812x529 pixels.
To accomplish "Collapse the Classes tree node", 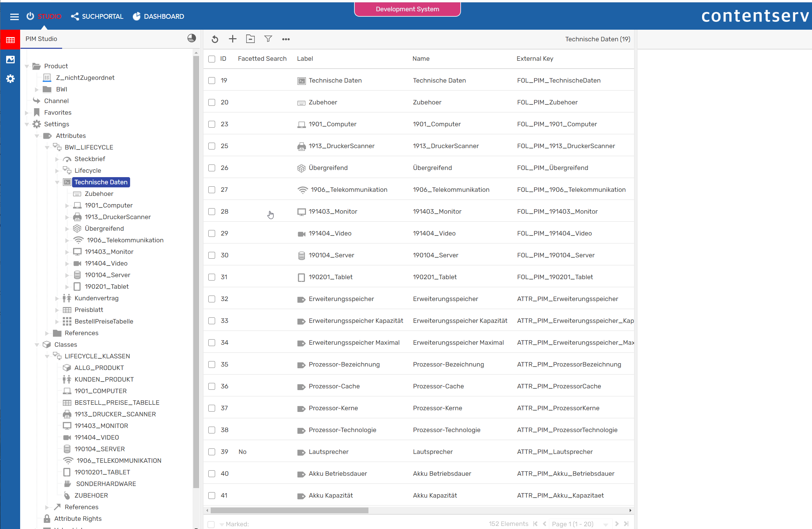I will pyautogui.click(x=37, y=345).
